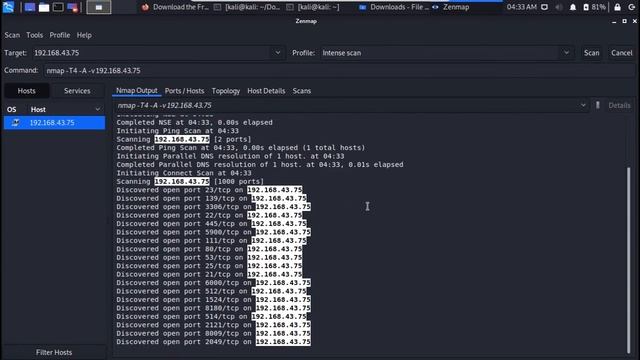Click the 'Scanning 192.168.43.75 [1000 ports]' line
Viewport: 640px width, 360px height.
[190, 182]
